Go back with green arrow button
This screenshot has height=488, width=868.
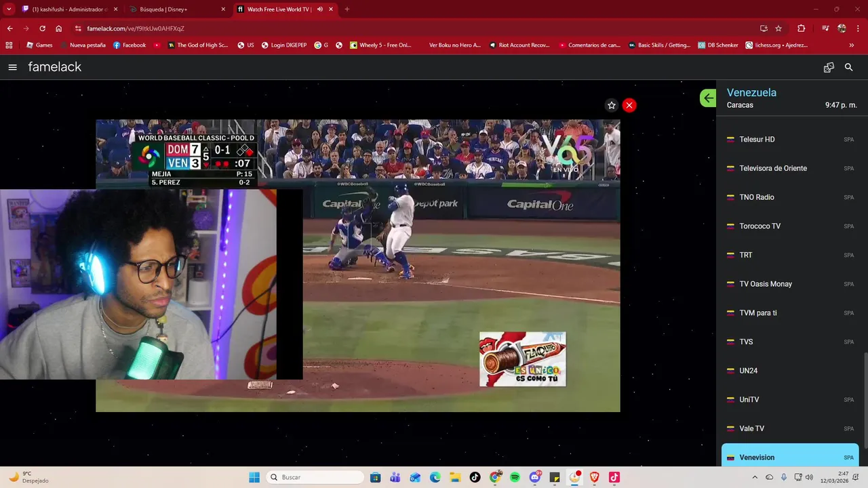(708, 98)
